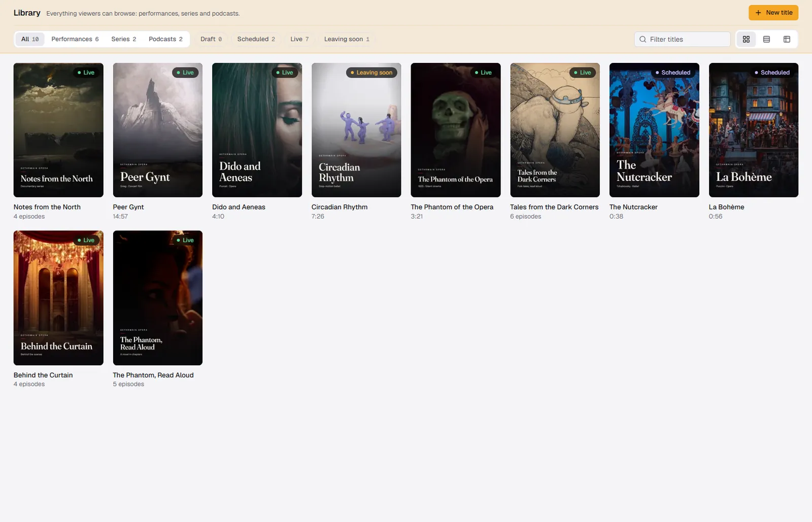Open the Circadian Rhythm poster
Screen dimensions: 812x522
pyautogui.click(x=356, y=130)
